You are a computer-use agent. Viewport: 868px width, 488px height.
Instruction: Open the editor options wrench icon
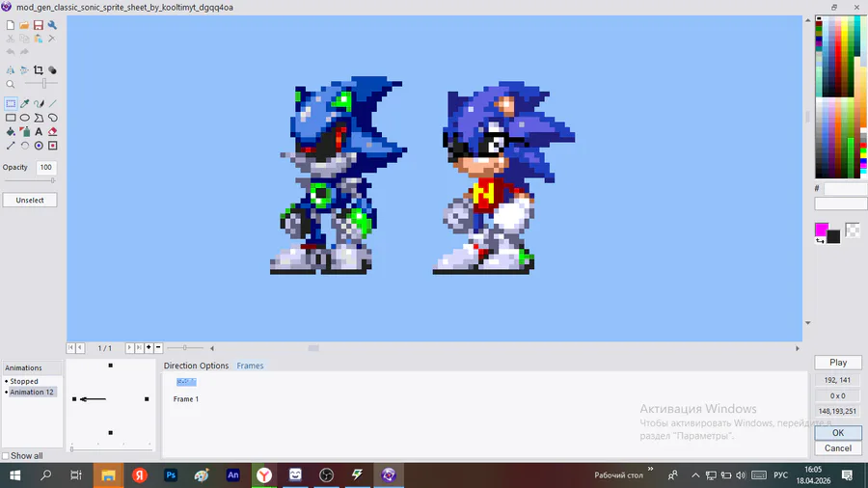coord(52,25)
